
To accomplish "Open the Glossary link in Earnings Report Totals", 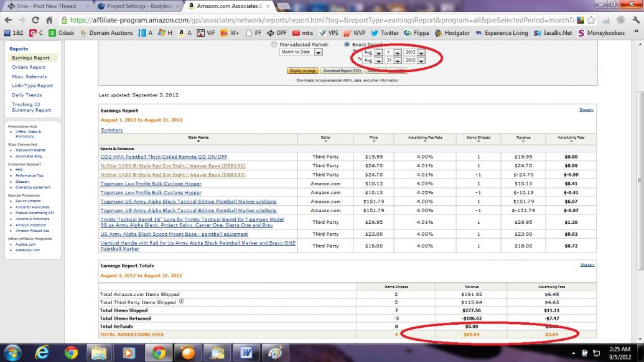I will tap(587, 265).
